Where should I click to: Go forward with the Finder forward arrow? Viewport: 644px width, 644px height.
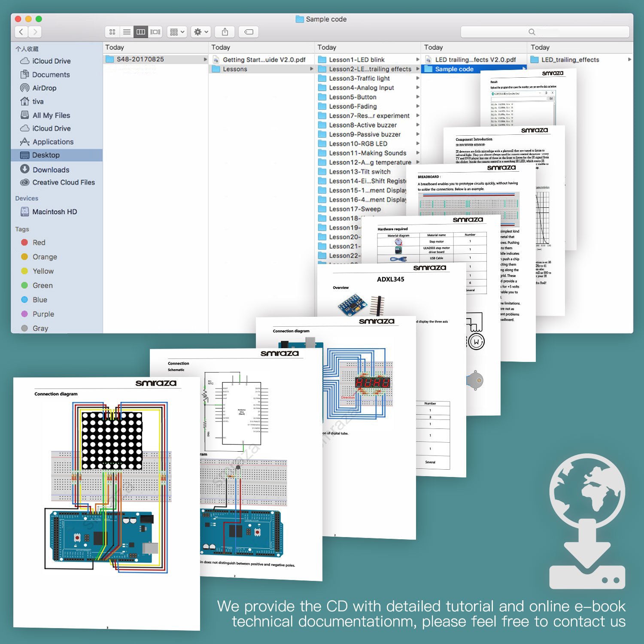click(x=35, y=32)
